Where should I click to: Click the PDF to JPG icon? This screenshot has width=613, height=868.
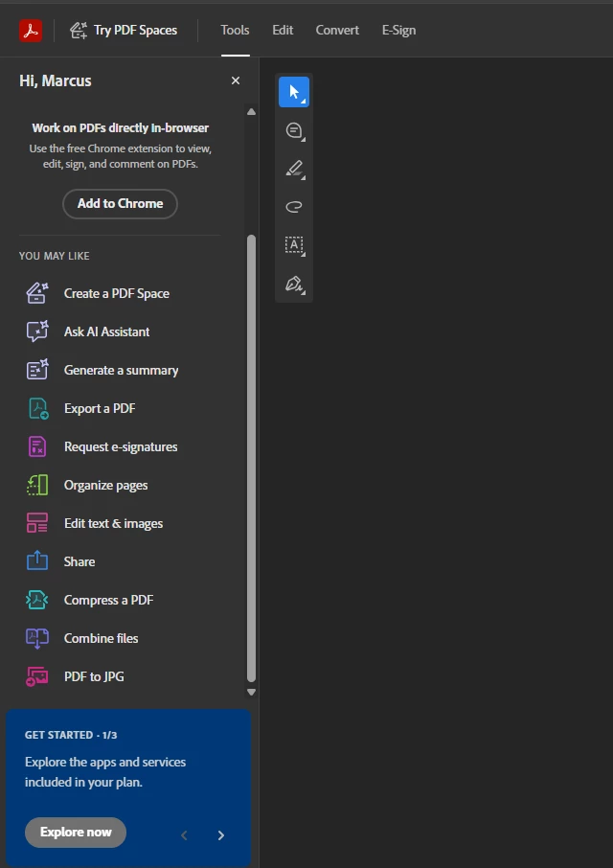[37, 676]
